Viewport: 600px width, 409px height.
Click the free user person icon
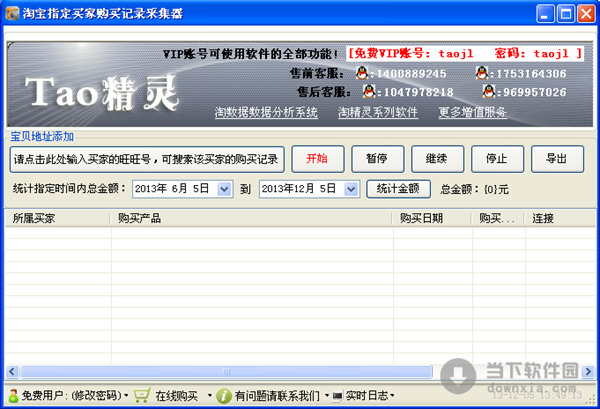(13, 396)
